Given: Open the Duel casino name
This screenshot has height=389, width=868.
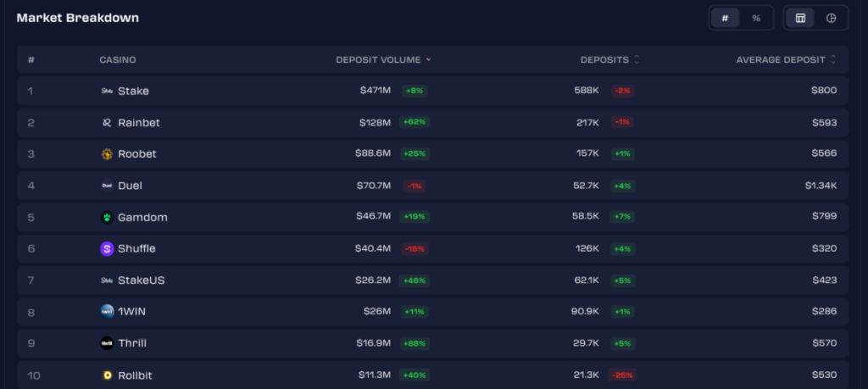Looking at the screenshot, I should tap(130, 186).
